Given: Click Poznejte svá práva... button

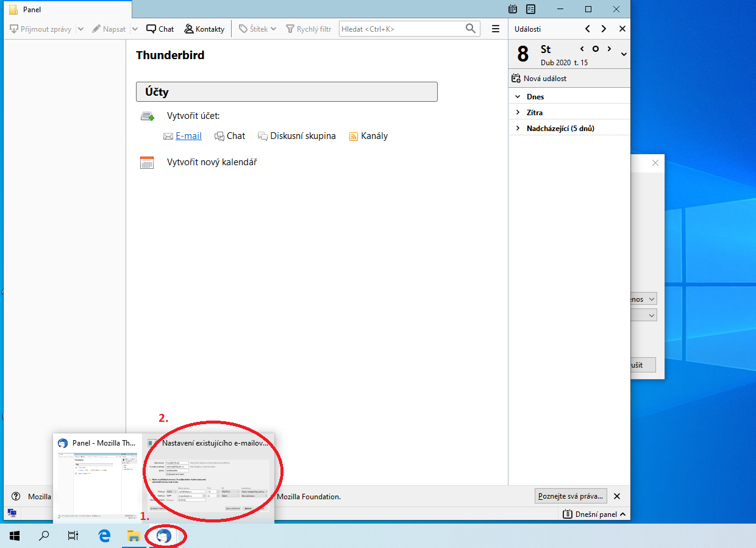Looking at the screenshot, I should point(571,496).
